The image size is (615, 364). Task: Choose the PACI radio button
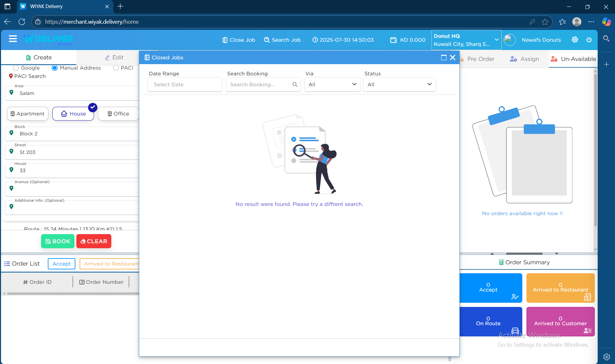pos(116,68)
